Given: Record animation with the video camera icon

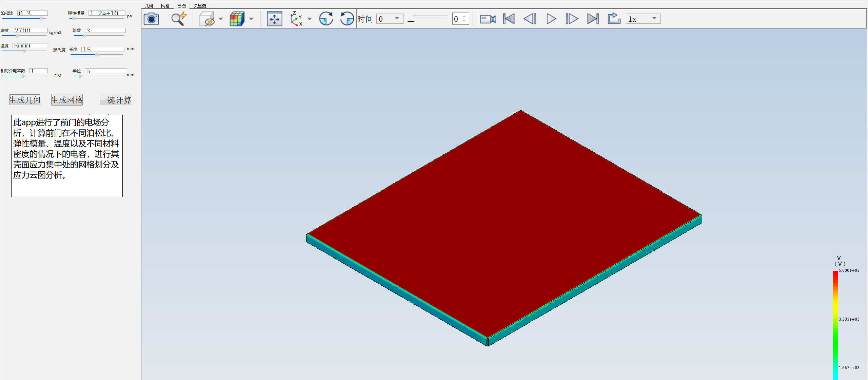Looking at the screenshot, I should (x=488, y=19).
